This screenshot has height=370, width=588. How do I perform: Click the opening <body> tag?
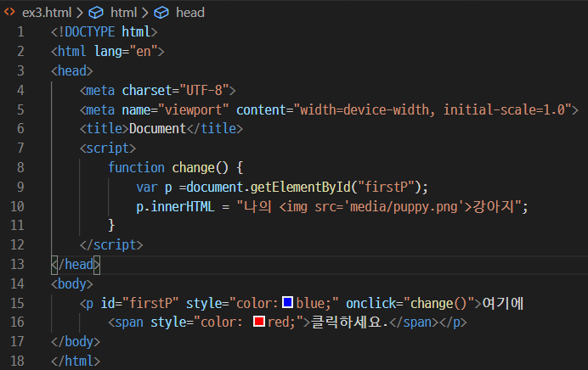tap(72, 284)
